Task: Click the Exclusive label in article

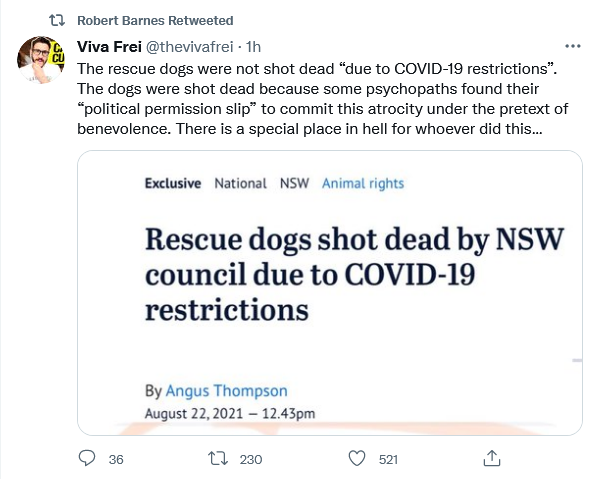Action: (173, 183)
